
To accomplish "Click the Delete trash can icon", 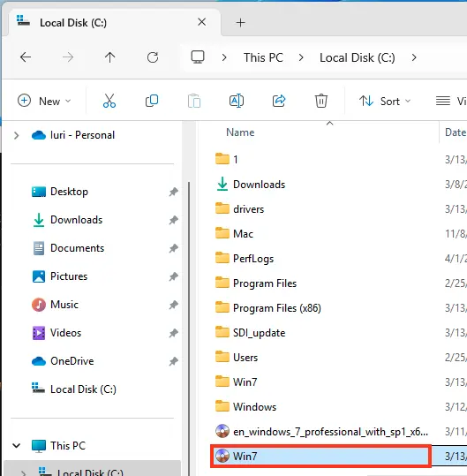I will coord(321,101).
